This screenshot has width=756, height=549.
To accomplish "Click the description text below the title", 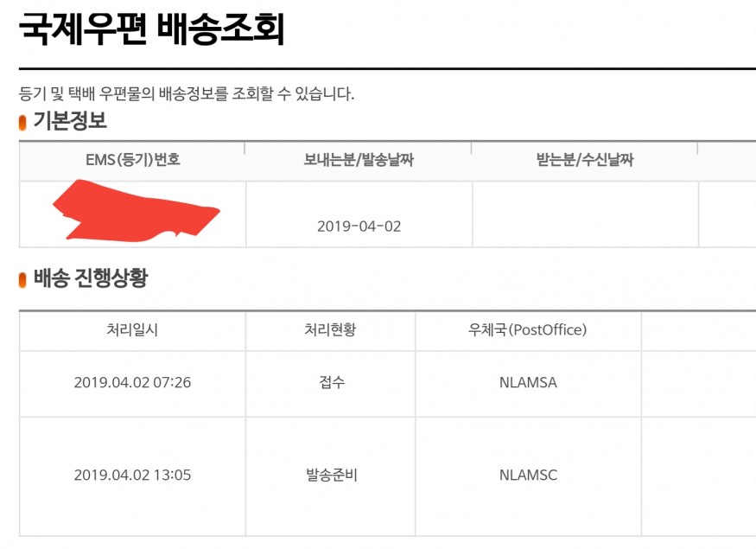I will 186,93.
